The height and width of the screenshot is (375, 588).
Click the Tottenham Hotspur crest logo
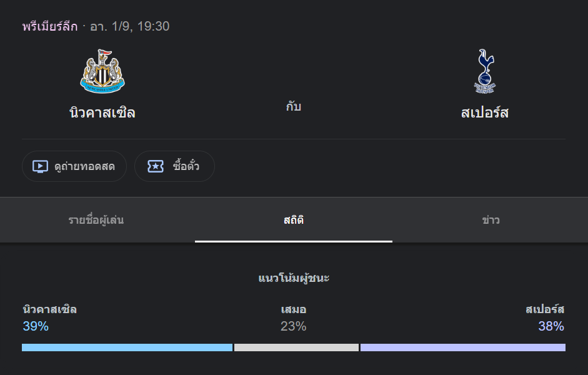pos(485,71)
